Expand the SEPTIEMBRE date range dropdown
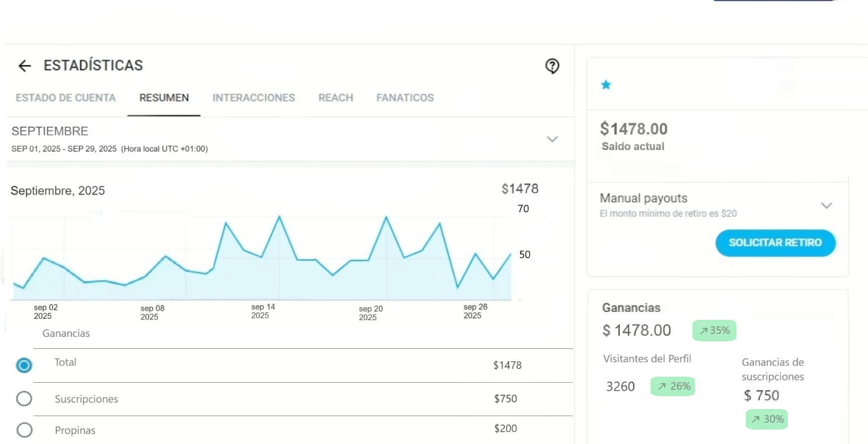This screenshot has height=444, width=868. point(552,139)
